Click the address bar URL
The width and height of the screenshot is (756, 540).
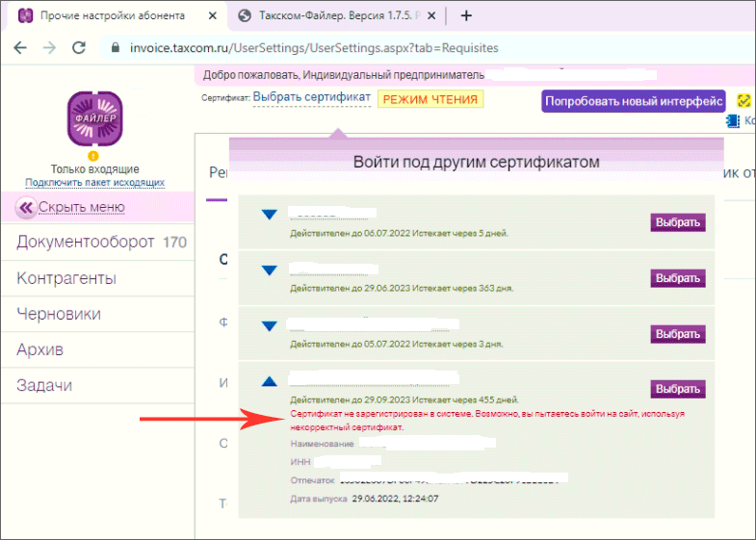tap(314, 48)
